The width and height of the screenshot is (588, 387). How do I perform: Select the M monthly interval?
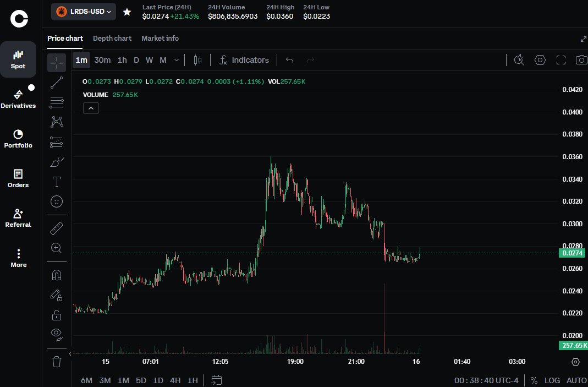[163, 60]
